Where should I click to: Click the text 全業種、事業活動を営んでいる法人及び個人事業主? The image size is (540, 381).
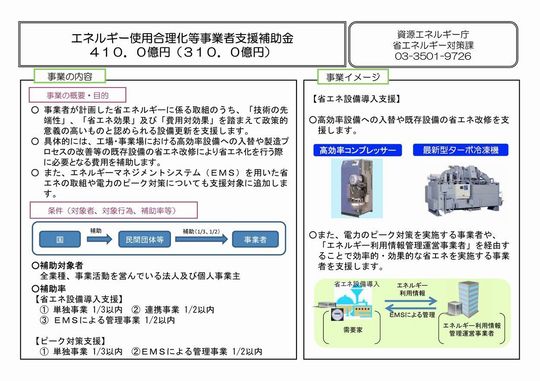pos(140,276)
